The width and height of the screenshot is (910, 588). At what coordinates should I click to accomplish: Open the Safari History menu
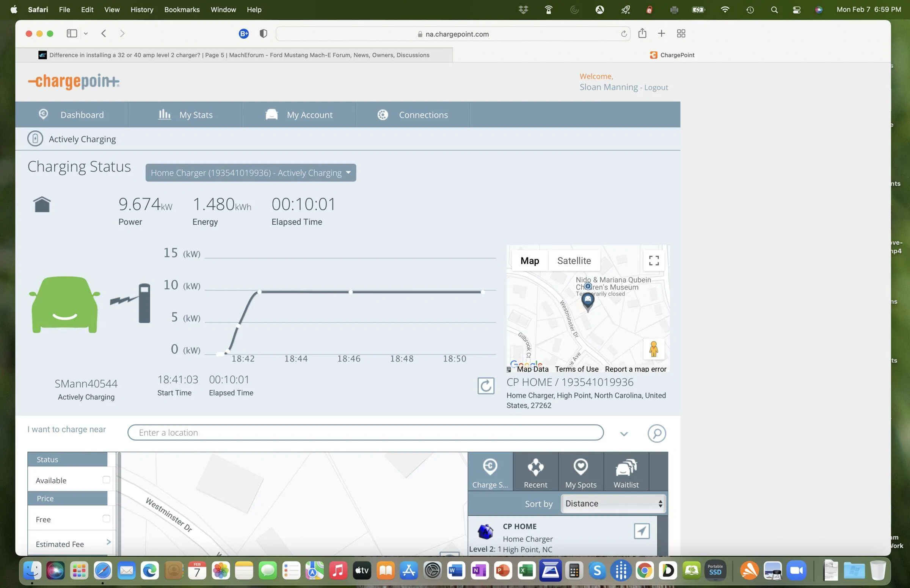coord(142,9)
